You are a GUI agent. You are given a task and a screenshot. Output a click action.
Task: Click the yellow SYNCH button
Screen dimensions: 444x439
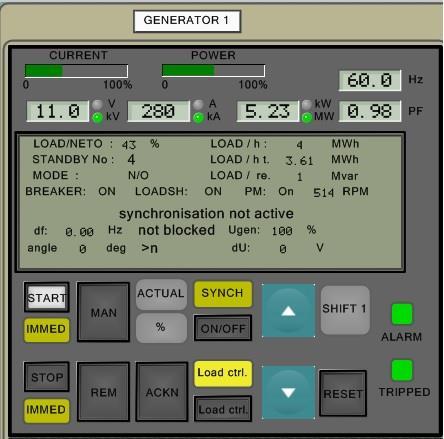pos(223,294)
